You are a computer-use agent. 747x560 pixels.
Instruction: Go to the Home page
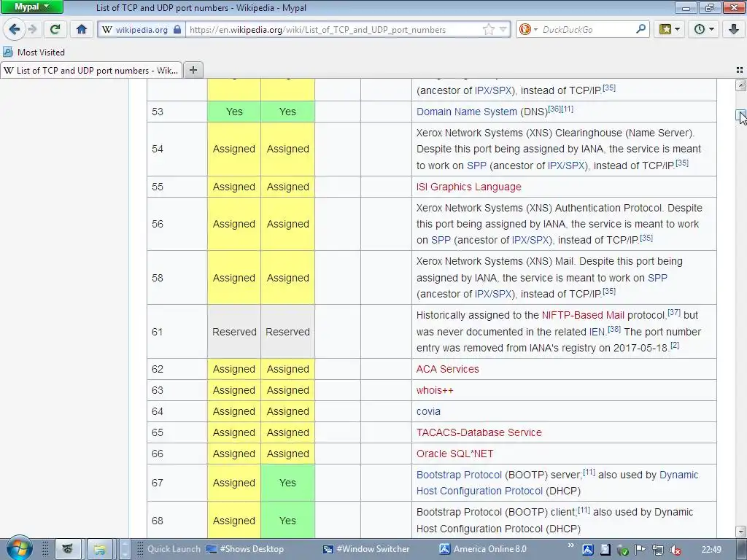(x=82, y=29)
